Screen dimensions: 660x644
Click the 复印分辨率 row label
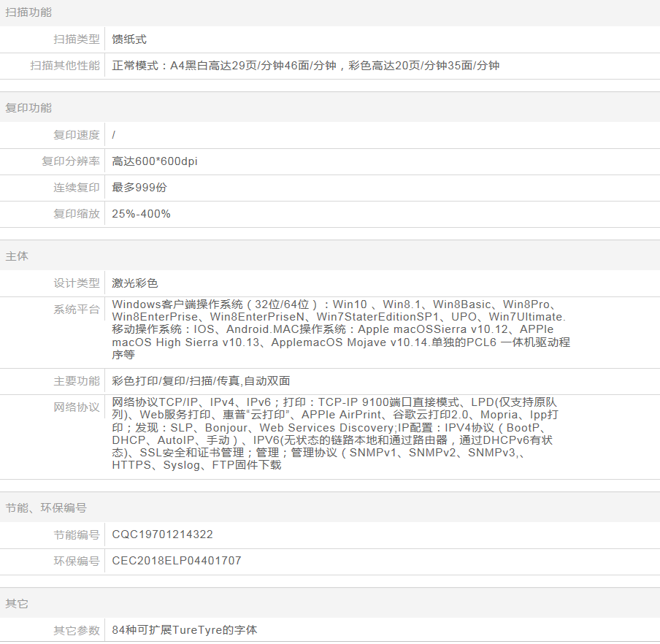pos(70,161)
